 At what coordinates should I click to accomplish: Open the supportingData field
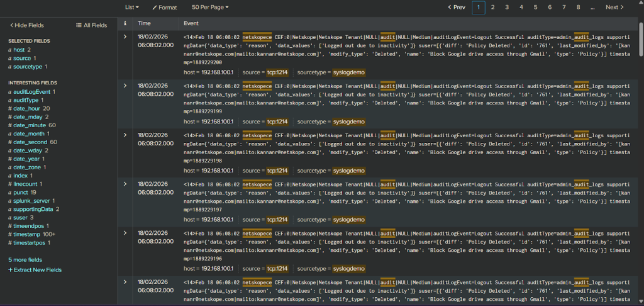[x=33, y=209]
